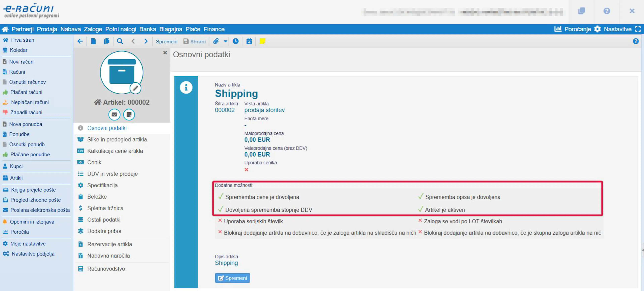Screen dimensions: 644x291
Task: Toggle the Artikel je aktiven checkmark
Action: [x=421, y=209]
